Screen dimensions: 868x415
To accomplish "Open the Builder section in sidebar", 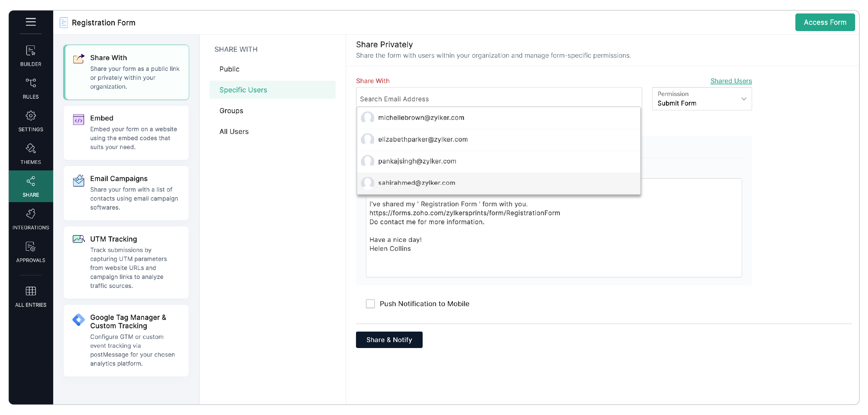I will tap(31, 55).
